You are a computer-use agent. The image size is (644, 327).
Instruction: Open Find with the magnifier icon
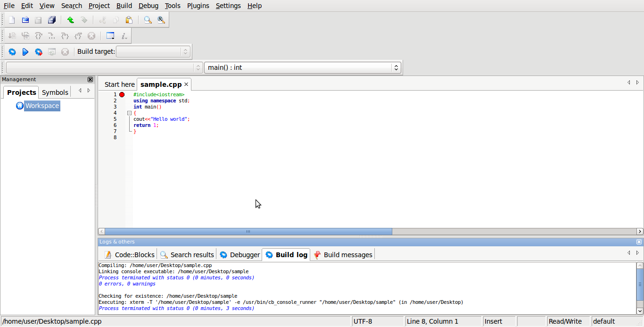click(148, 20)
